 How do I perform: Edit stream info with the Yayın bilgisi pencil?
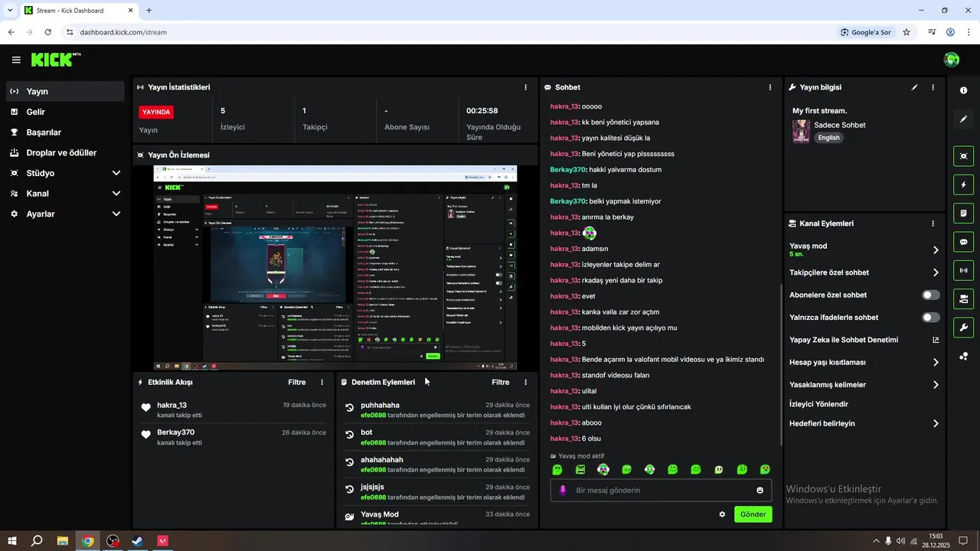pos(914,87)
